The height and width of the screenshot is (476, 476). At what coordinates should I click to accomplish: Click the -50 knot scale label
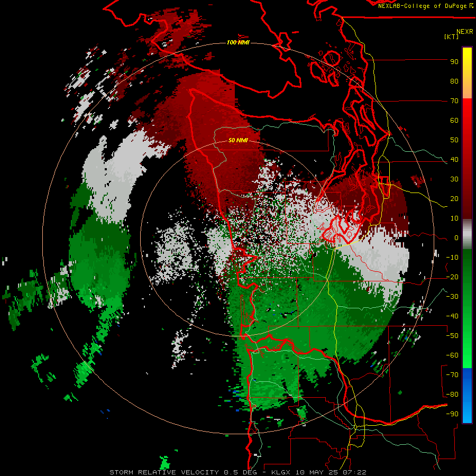tap(452, 336)
